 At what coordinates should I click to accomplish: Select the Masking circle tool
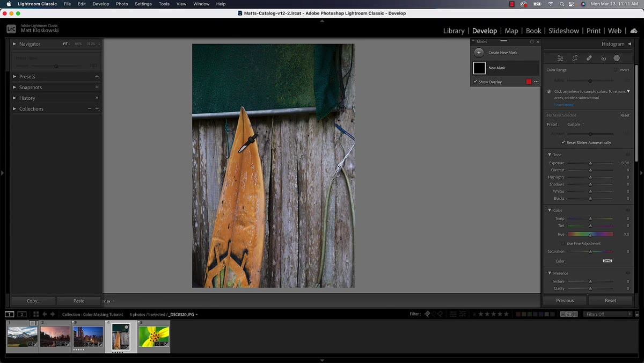[x=617, y=58]
